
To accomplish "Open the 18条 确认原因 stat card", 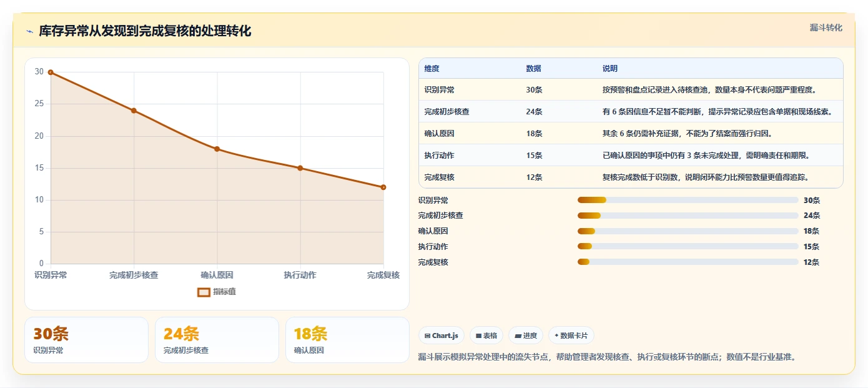I will click(347, 340).
